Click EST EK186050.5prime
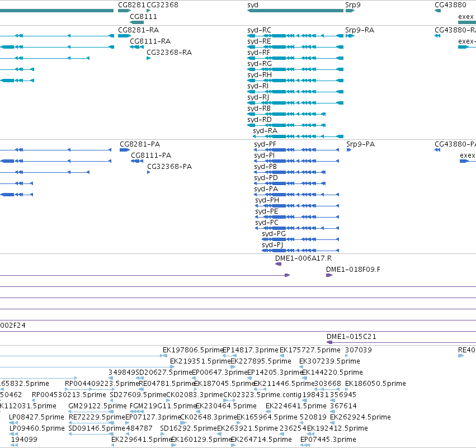The image size is (476, 448). (x=375, y=384)
